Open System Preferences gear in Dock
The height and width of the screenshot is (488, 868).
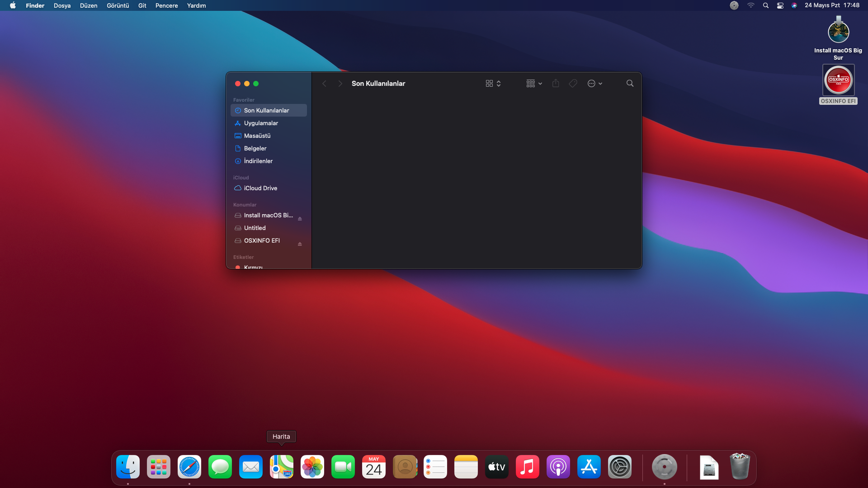coord(620,467)
